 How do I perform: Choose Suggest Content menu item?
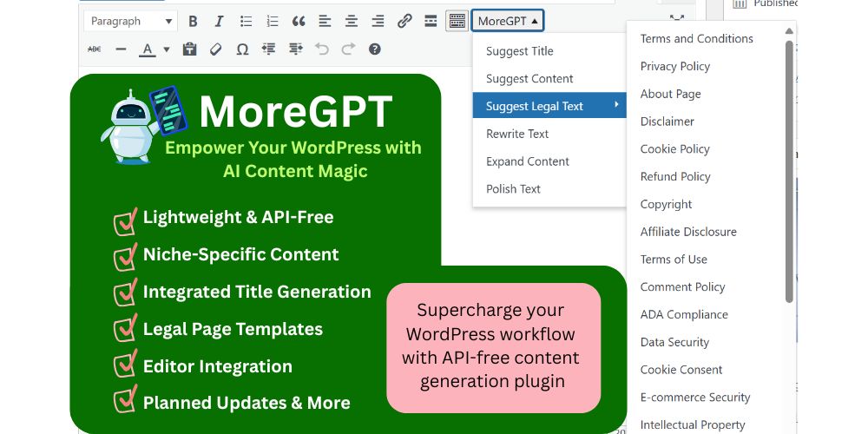click(549, 79)
